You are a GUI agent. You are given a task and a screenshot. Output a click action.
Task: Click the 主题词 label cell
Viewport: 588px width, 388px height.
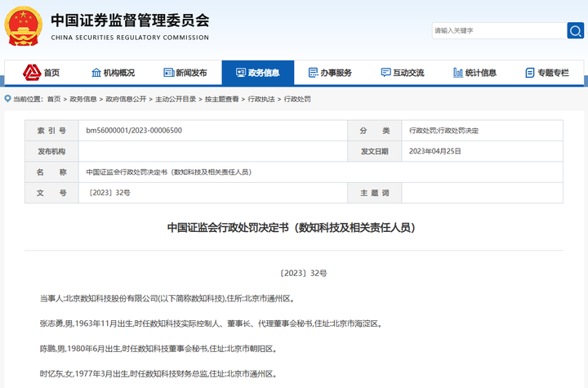pos(375,193)
